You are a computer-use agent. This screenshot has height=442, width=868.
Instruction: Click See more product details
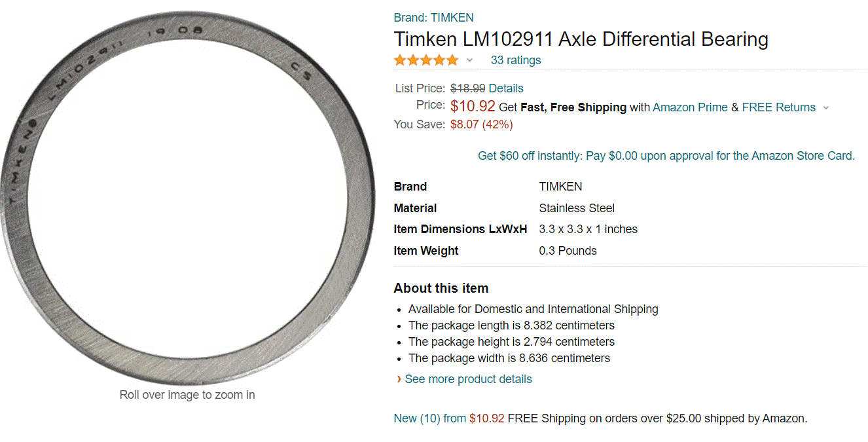(468, 379)
